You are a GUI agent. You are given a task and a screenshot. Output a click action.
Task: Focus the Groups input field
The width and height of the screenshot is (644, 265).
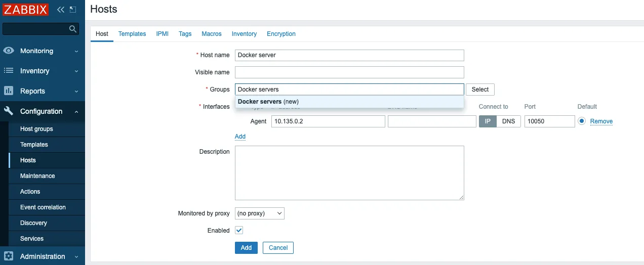pos(349,90)
